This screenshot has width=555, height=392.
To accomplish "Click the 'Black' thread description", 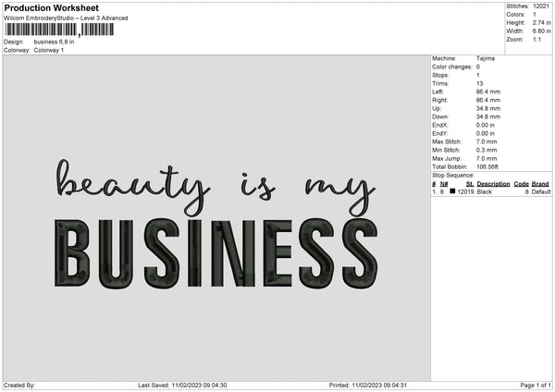I will pos(484,192).
